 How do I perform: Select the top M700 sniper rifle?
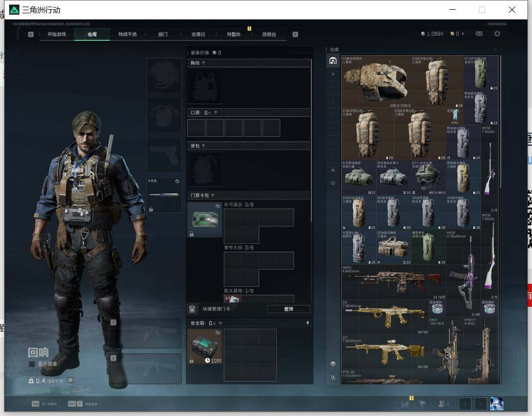(x=490, y=169)
